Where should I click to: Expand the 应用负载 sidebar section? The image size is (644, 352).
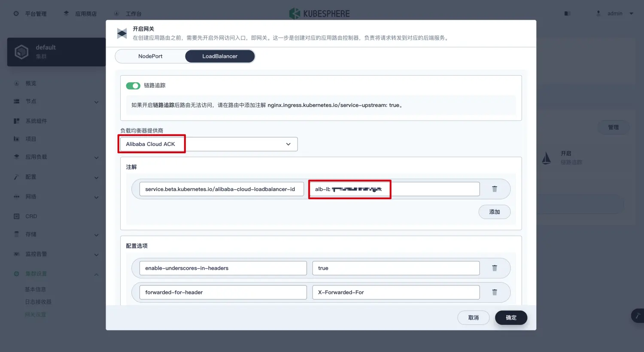(56, 157)
